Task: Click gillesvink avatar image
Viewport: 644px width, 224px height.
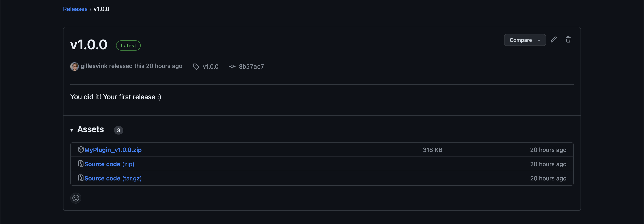Action: tap(74, 66)
